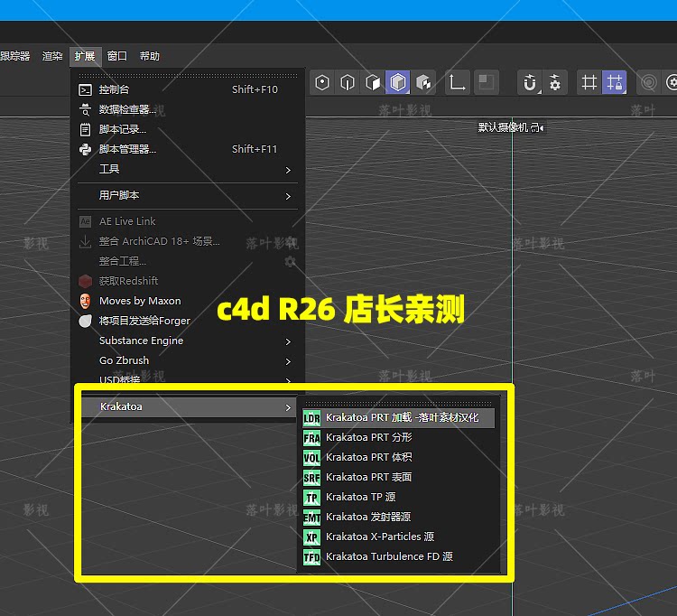
Task: Open the 帮助 menu
Action: coord(150,56)
